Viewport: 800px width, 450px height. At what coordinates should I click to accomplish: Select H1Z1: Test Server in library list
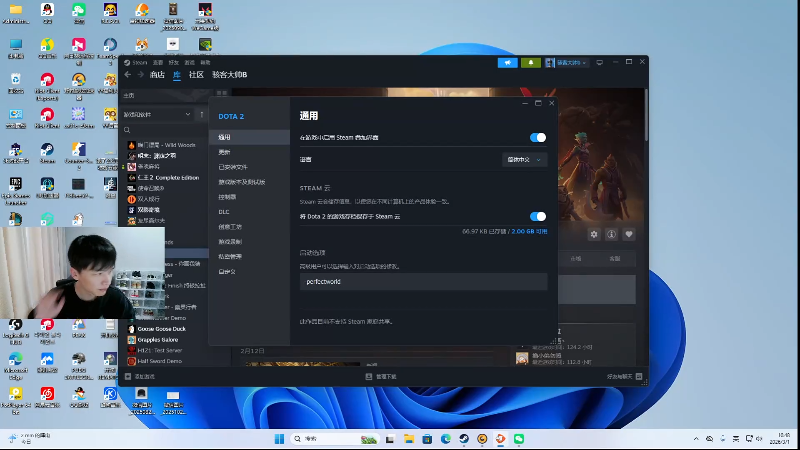(160, 351)
